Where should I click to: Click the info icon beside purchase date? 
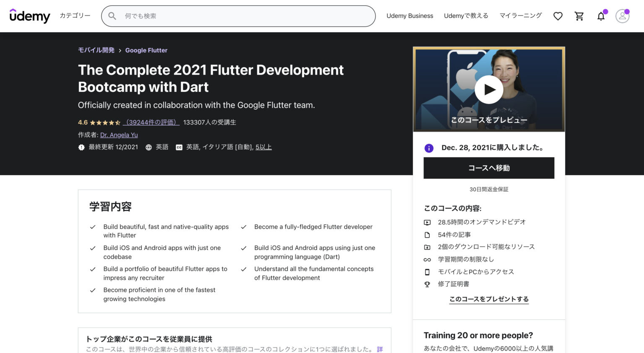tap(428, 148)
